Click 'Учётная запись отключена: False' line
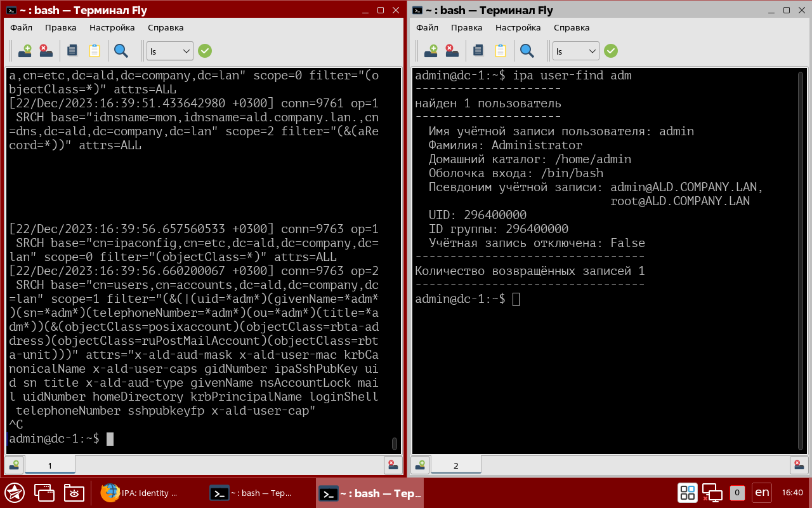The height and width of the screenshot is (508, 812). coord(537,244)
